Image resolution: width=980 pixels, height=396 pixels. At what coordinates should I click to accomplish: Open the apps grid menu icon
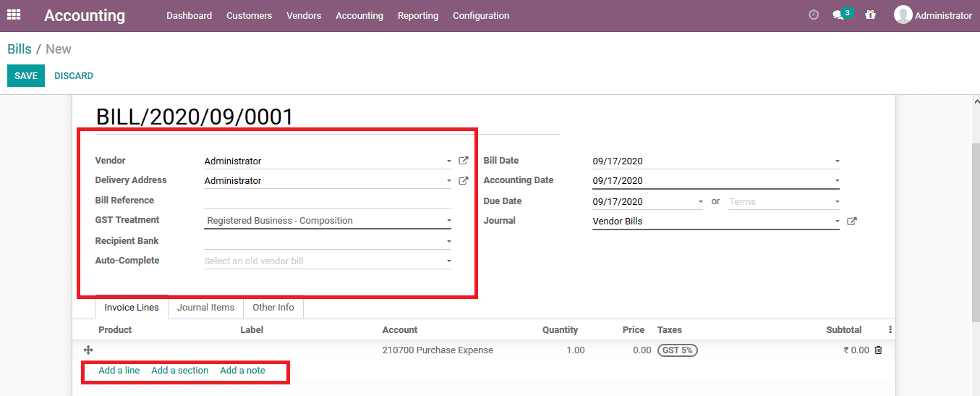(14, 14)
